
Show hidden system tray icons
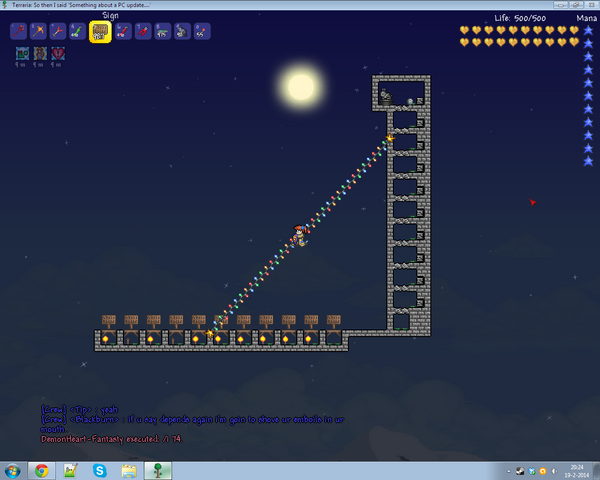click(x=509, y=472)
